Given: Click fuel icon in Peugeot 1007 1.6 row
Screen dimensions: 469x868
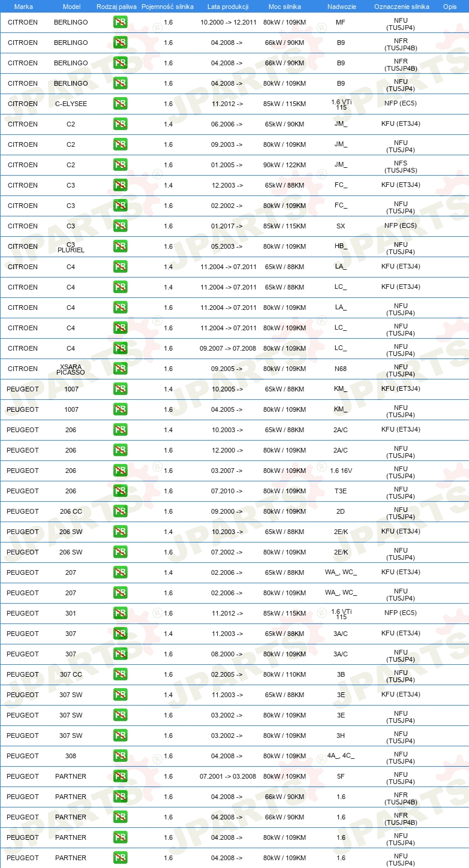Looking at the screenshot, I should (x=120, y=409).
